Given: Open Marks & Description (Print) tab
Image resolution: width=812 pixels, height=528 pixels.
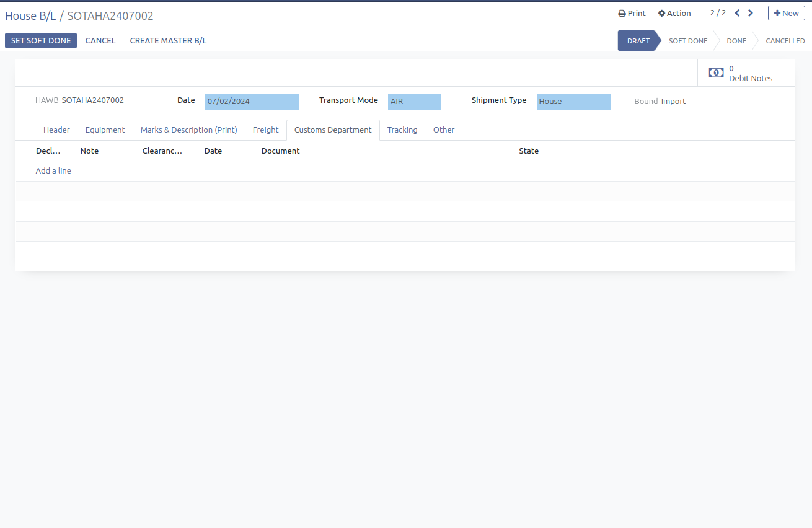Looking at the screenshot, I should [x=188, y=130].
